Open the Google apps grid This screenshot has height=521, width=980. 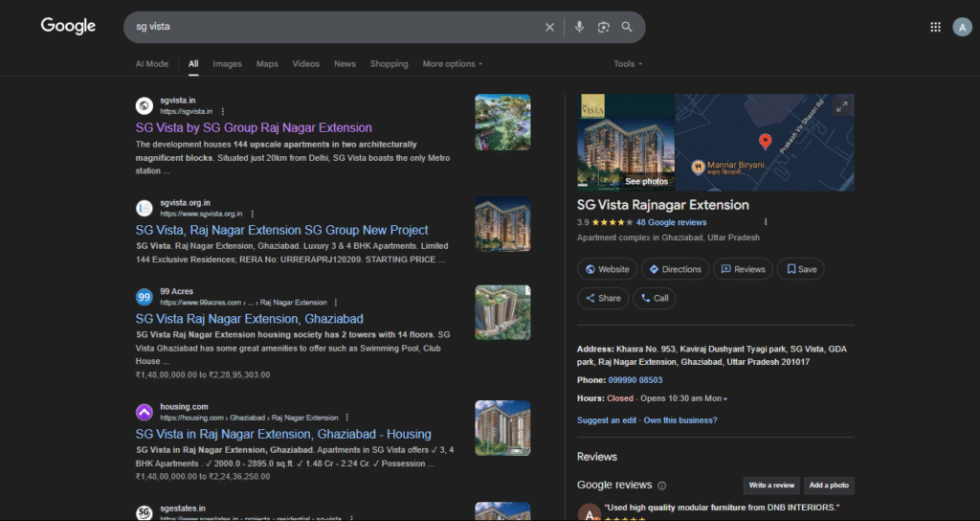pos(935,27)
